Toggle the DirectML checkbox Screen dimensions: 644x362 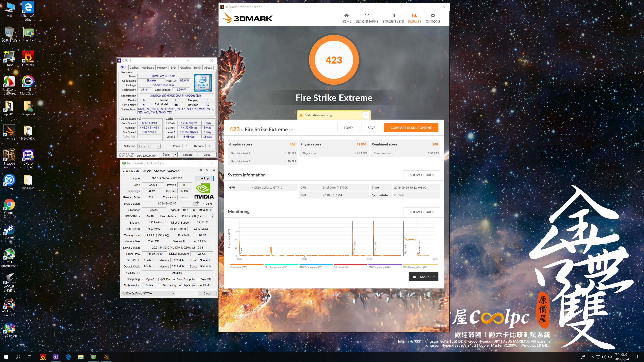(x=198, y=279)
